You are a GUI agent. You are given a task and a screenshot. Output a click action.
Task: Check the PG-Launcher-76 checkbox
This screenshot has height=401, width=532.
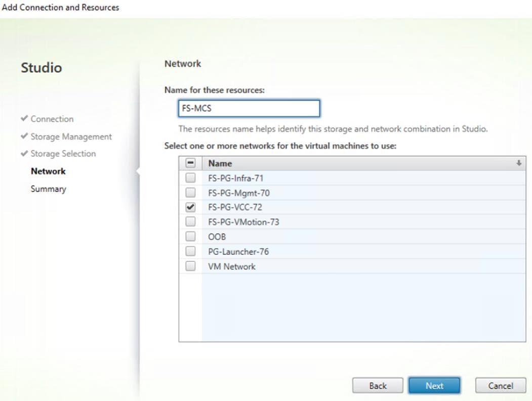[190, 251]
